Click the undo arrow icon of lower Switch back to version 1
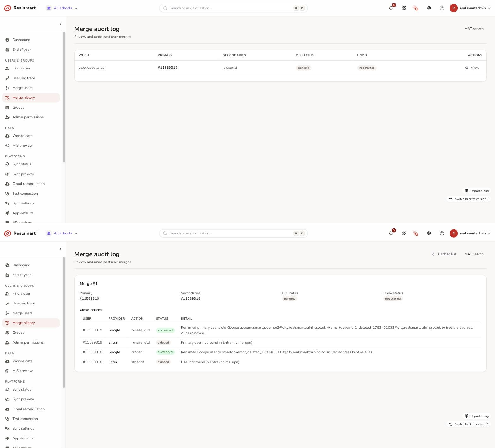Screen dimensions: 495x448 (451, 424)
